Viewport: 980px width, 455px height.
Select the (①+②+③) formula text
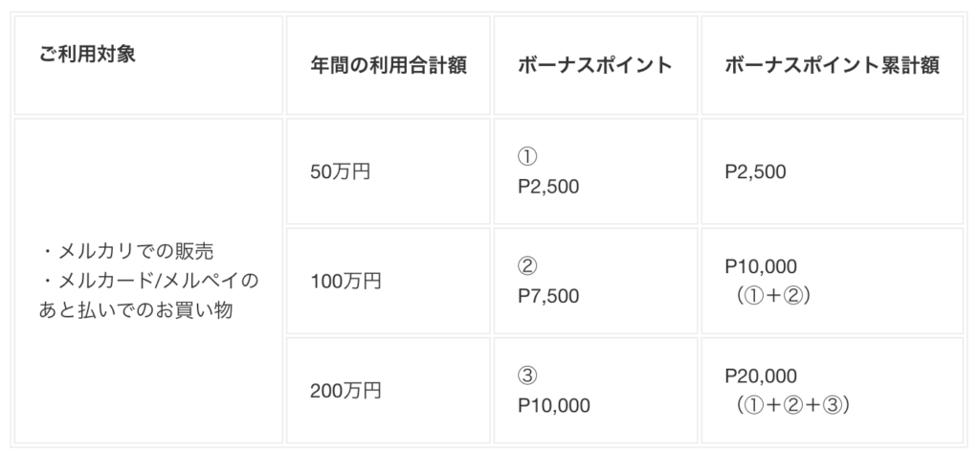793,404
